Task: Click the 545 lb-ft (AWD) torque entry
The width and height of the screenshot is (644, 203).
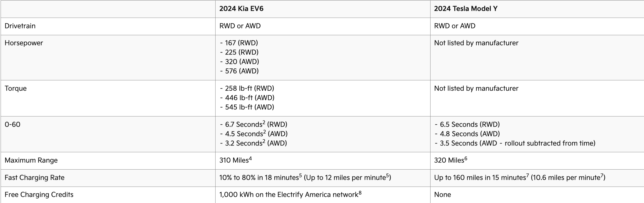Action: pyautogui.click(x=249, y=107)
